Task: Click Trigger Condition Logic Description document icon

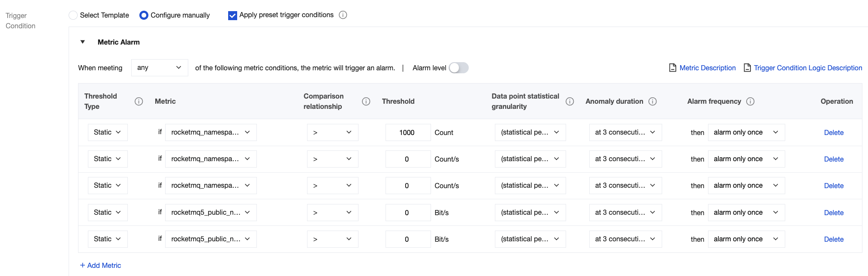Action: pos(747,68)
